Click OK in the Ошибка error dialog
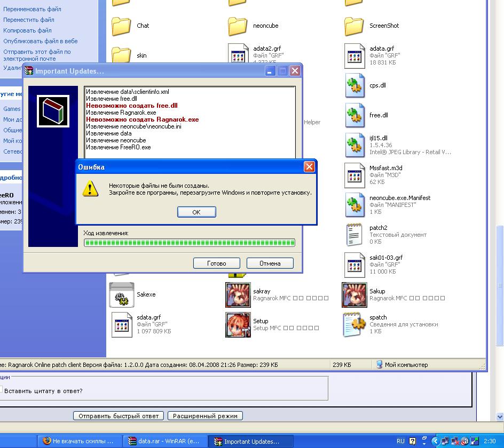 196,212
